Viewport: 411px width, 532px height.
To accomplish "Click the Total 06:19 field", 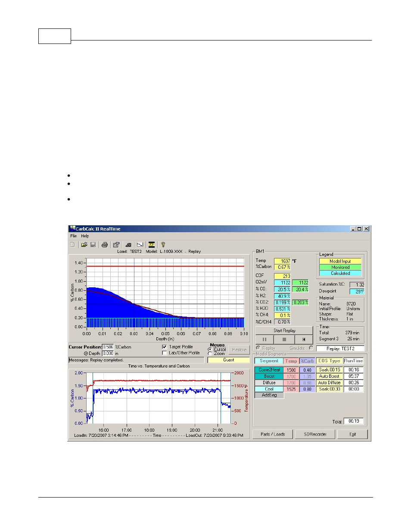I will click(x=354, y=421).
